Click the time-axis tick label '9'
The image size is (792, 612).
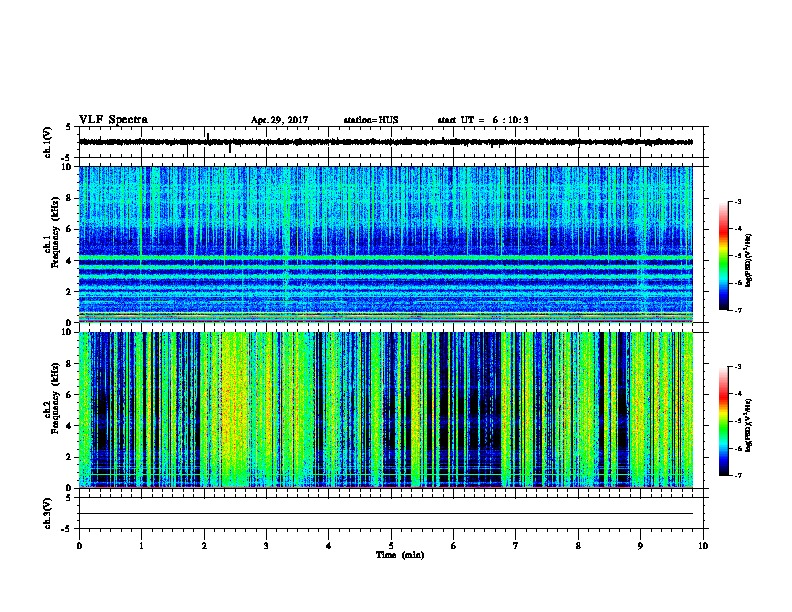click(640, 546)
